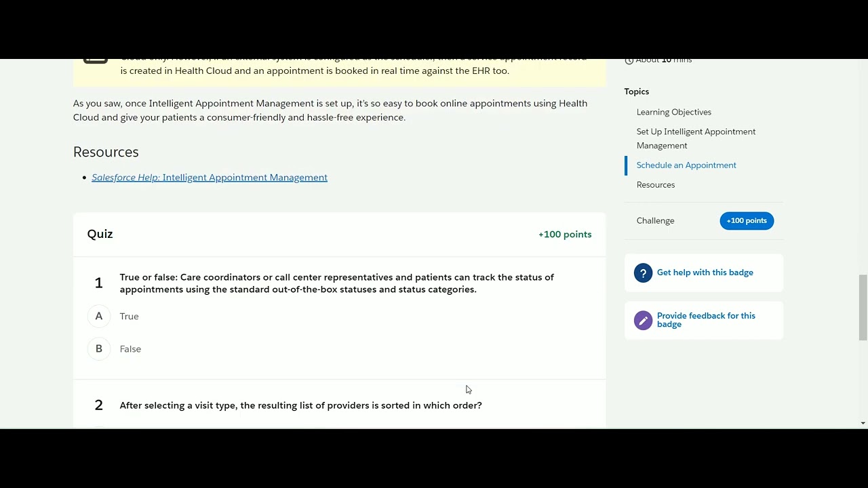Open Provide feedback for this badge link

tap(706, 320)
